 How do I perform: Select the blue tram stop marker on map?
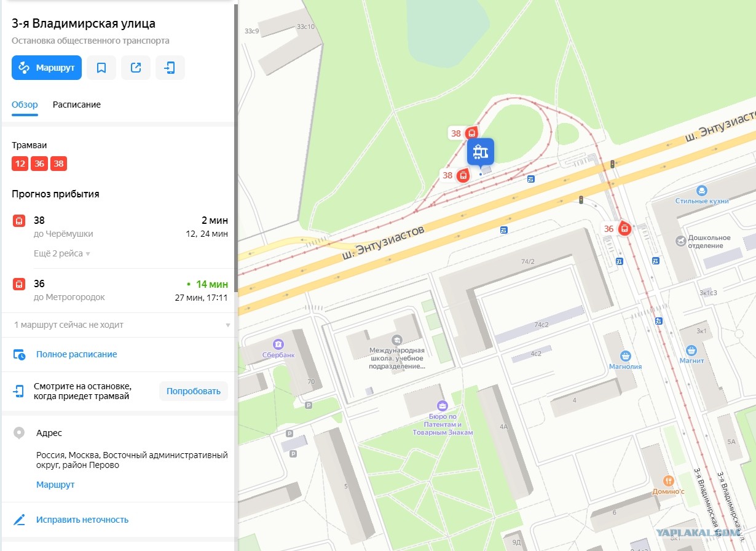(481, 151)
